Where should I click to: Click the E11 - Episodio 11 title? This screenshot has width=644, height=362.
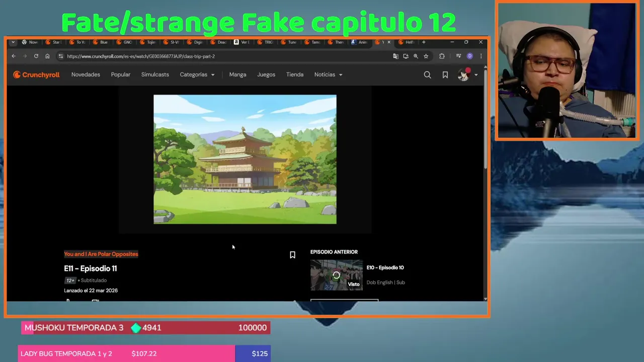(91, 268)
